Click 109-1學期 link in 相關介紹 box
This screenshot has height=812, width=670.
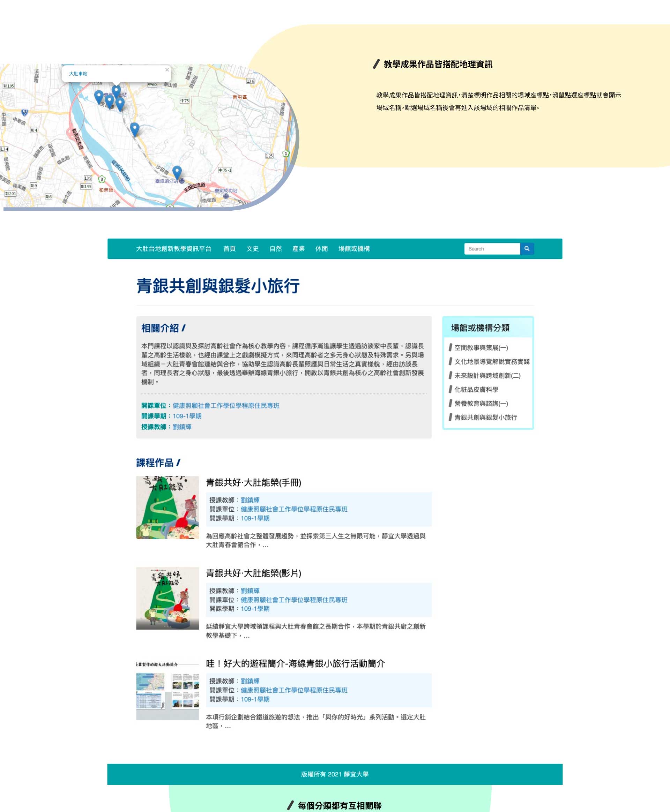click(x=187, y=416)
